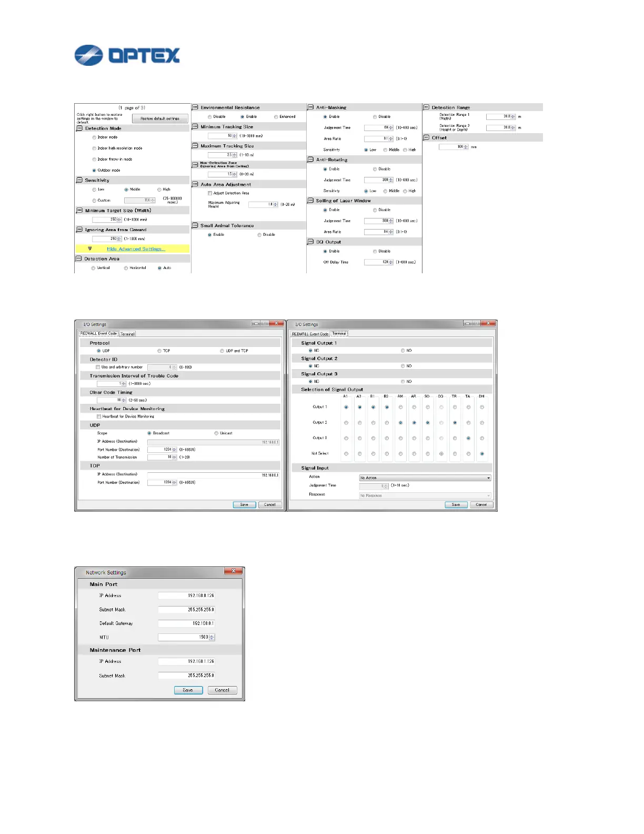
Task: Save in the left I/O Settings window
Action: point(244,504)
